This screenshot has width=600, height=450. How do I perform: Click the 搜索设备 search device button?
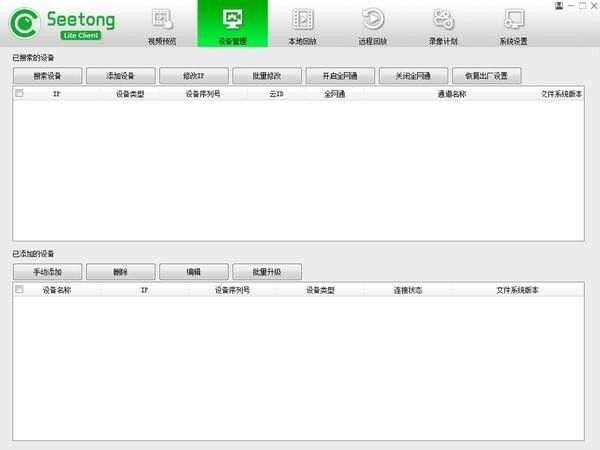point(47,76)
